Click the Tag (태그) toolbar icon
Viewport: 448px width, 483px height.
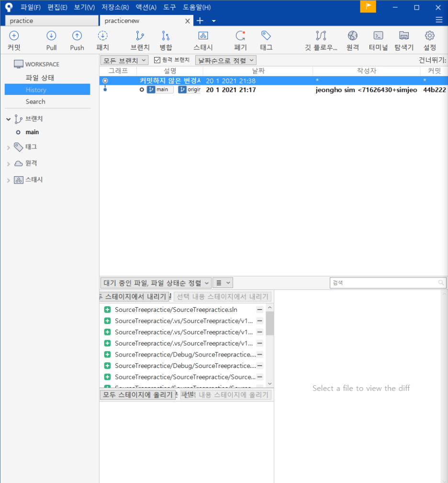[266, 41]
